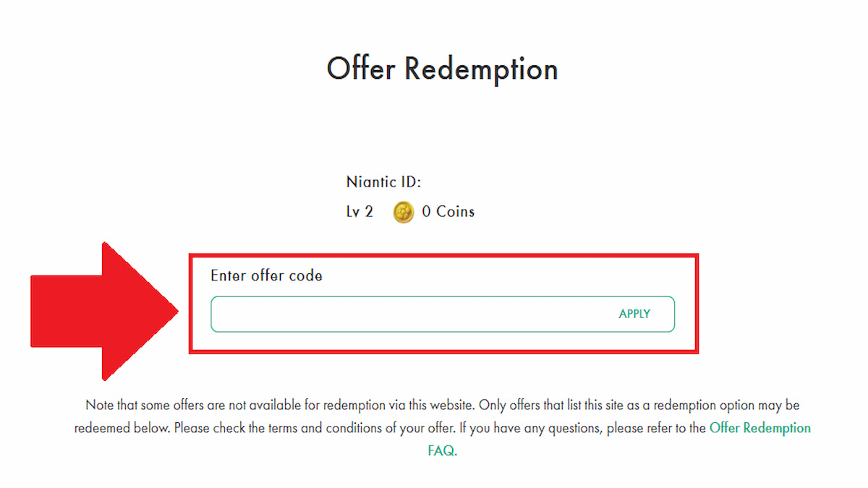The width and height of the screenshot is (868, 488).
Task: Click the word Offer in the heading
Action: [361, 69]
